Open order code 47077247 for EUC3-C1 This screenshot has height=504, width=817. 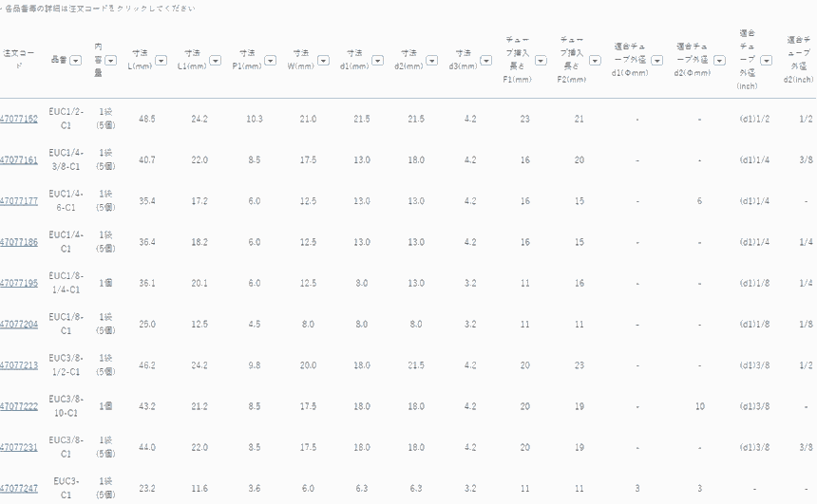19,488
